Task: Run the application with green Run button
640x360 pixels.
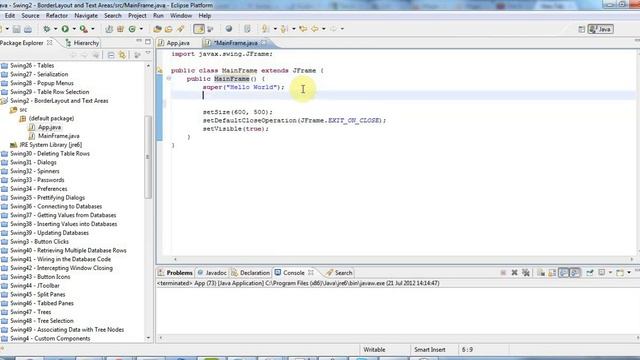Action: click(65, 29)
